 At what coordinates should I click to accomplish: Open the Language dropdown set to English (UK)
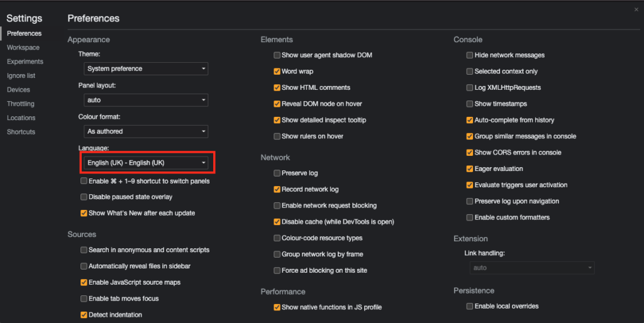tap(146, 163)
